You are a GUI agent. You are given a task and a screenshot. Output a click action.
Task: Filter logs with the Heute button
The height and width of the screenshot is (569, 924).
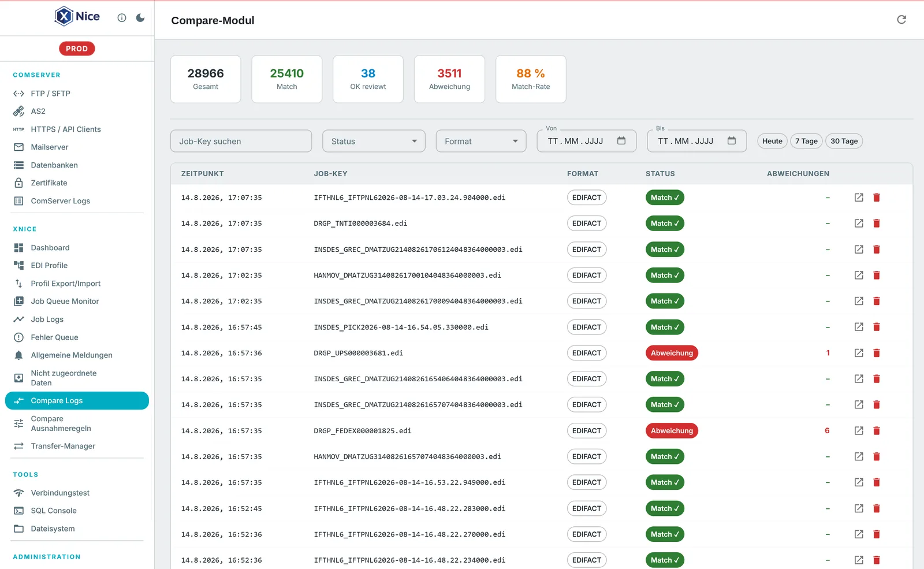click(x=772, y=141)
